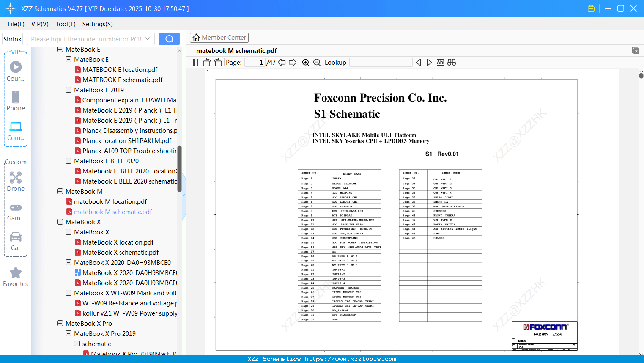Click the Shrink button
Image resolution: width=644 pixels, height=363 pixels.
(x=13, y=39)
